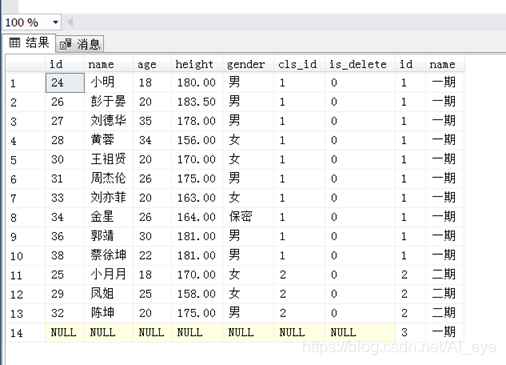Image resolution: width=506 pixels, height=365 pixels.
Task: Select the first id column header
Action: tap(65, 64)
